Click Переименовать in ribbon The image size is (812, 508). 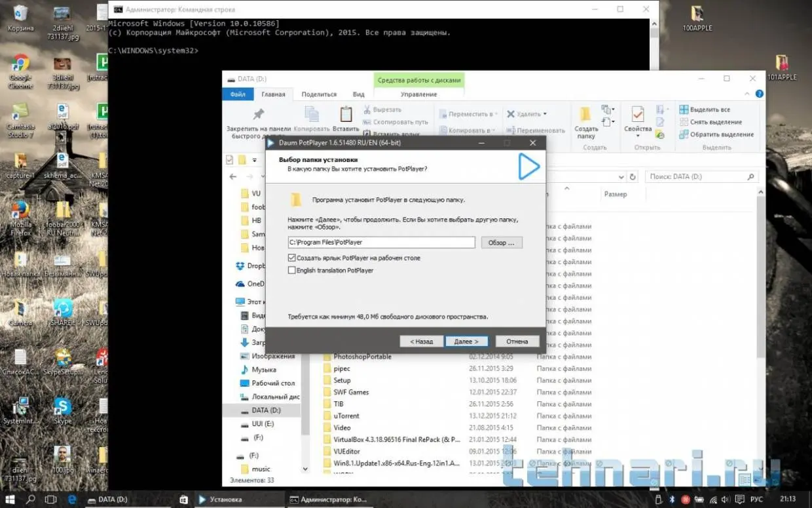point(536,130)
